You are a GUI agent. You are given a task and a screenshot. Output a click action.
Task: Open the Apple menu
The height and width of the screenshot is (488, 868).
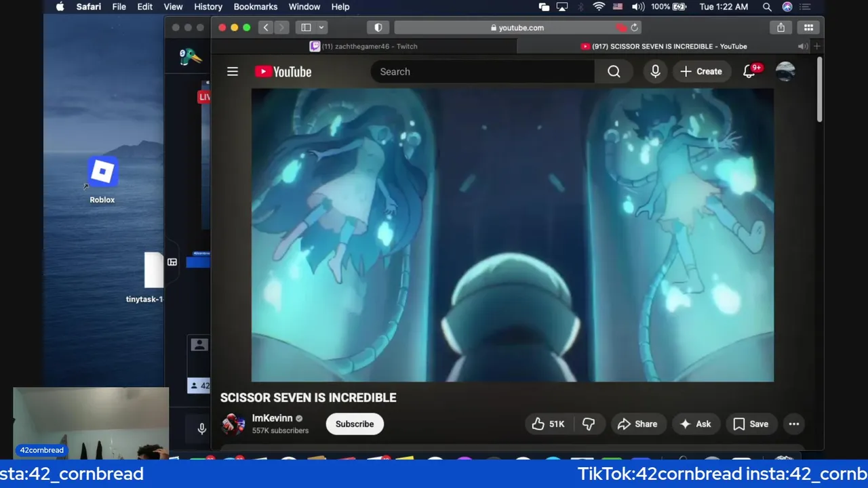coord(60,7)
